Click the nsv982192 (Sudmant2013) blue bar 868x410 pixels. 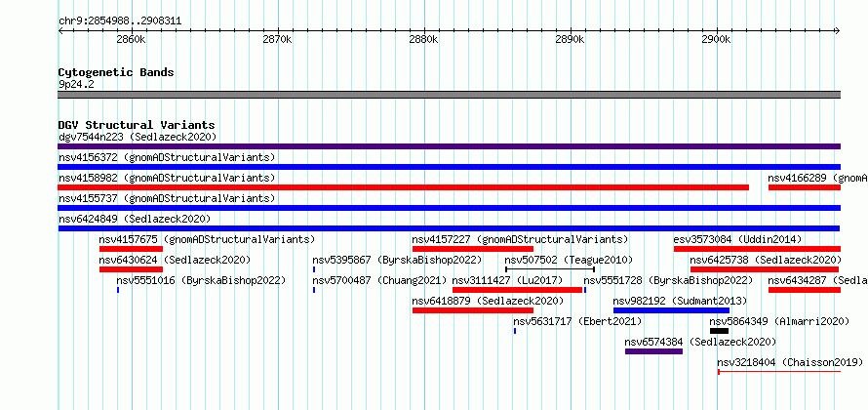pyautogui.click(x=672, y=310)
